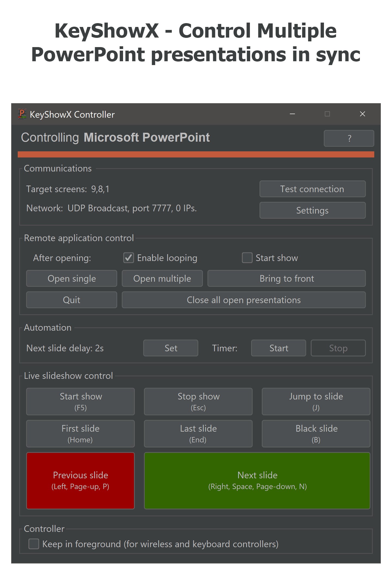Click the Test connection button

click(x=313, y=189)
